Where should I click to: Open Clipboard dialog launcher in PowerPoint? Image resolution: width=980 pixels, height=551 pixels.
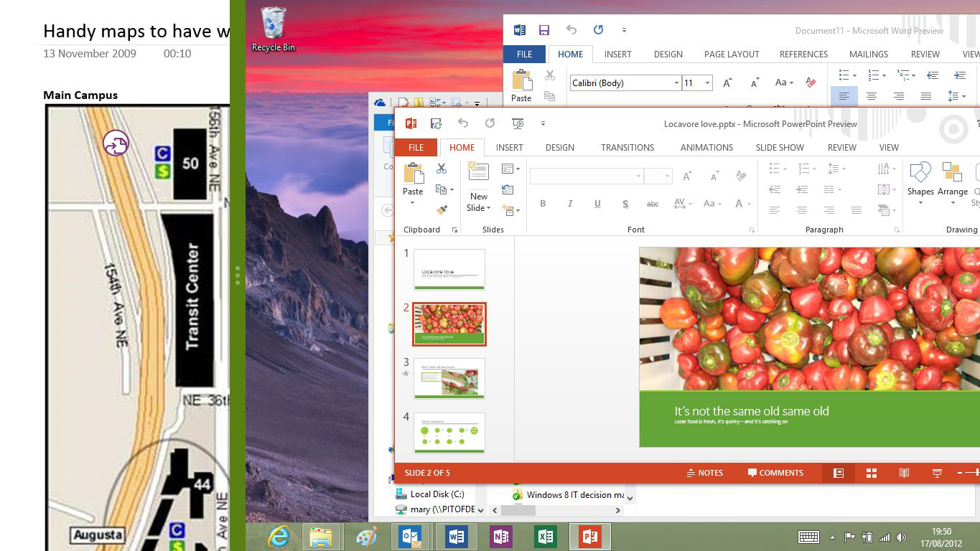[x=454, y=230]
